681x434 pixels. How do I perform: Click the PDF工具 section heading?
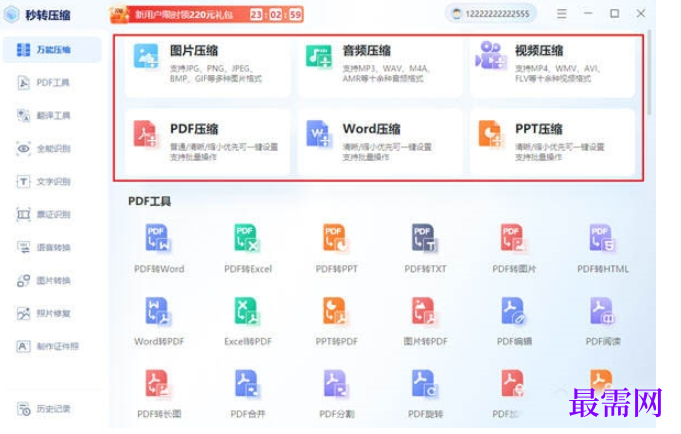click(x=149, y=202)
